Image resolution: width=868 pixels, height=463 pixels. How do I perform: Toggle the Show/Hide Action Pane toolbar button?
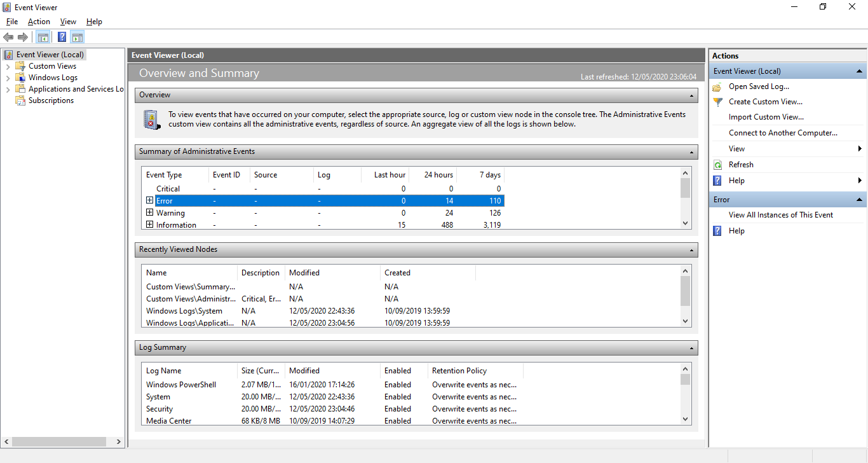[78, 37]
